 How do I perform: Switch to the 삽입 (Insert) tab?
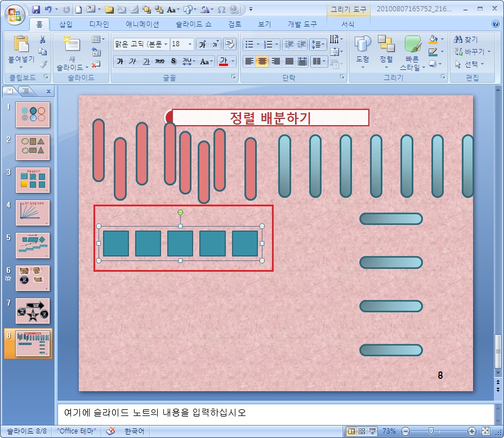point(66,24)
